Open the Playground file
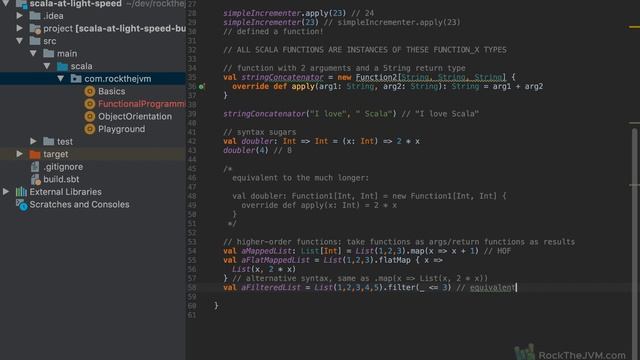 pyautogui.click(x=121, y=129)
